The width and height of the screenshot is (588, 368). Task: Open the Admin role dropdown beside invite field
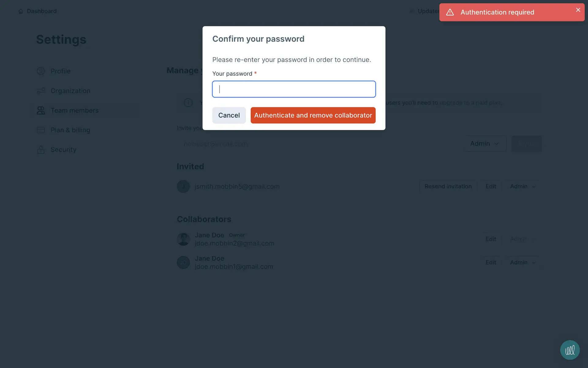tap(485, 144)
